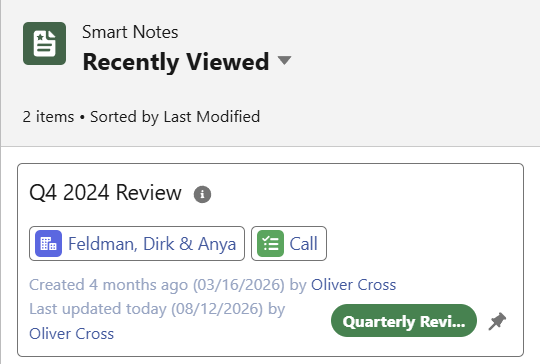Open the related Call record link
The image size is (540, 364).
point(303,244)
